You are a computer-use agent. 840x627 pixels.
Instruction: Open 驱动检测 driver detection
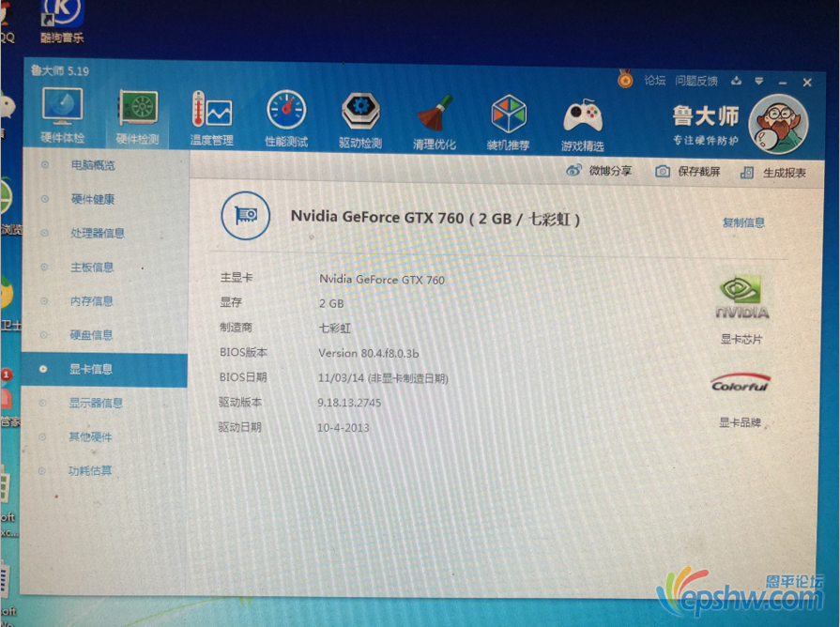tap(360, 120)
